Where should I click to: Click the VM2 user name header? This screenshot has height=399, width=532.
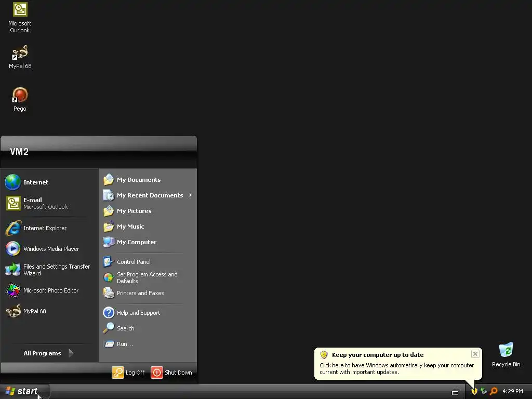point(19,152)
